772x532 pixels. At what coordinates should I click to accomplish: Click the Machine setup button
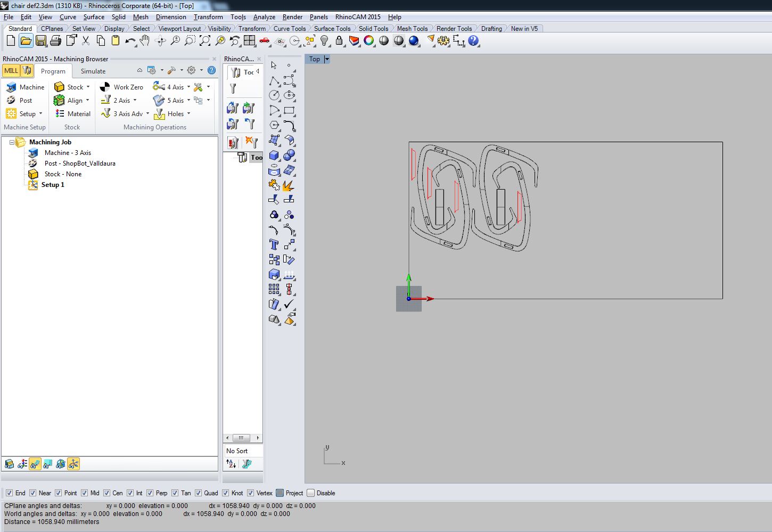[x=26, y=87]
